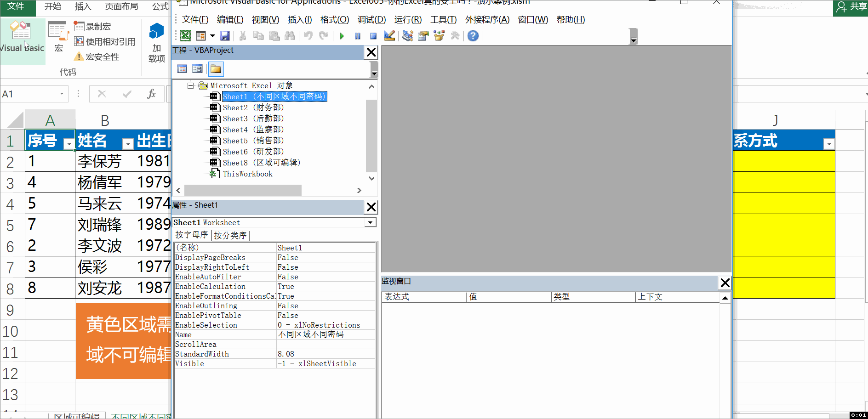The height and width of the screenshot is (419, 868).
Task: Open the Object Browser
Action: (439, 36)
